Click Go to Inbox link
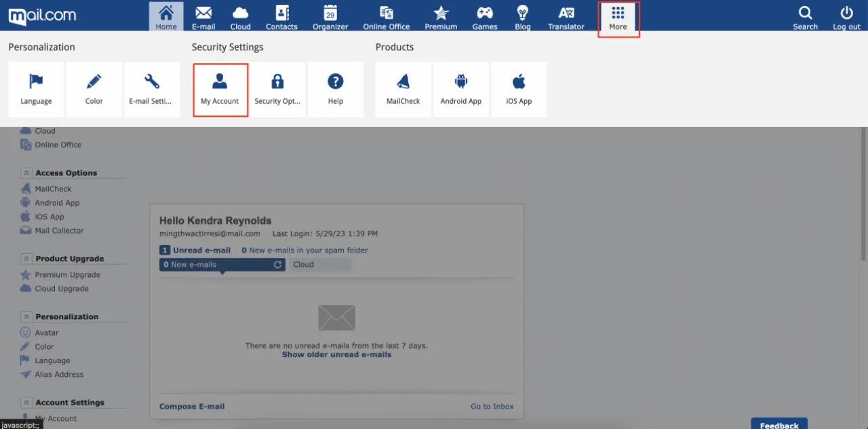The width and height of the screenshot is (868, 429). click(x=492, y=407)
